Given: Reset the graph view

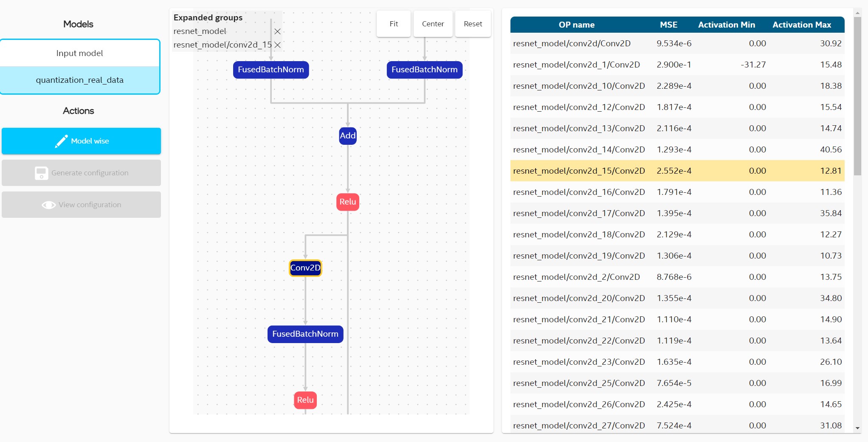Looking at the screenshot, I should pyautogui.click(x=473, y=24).
